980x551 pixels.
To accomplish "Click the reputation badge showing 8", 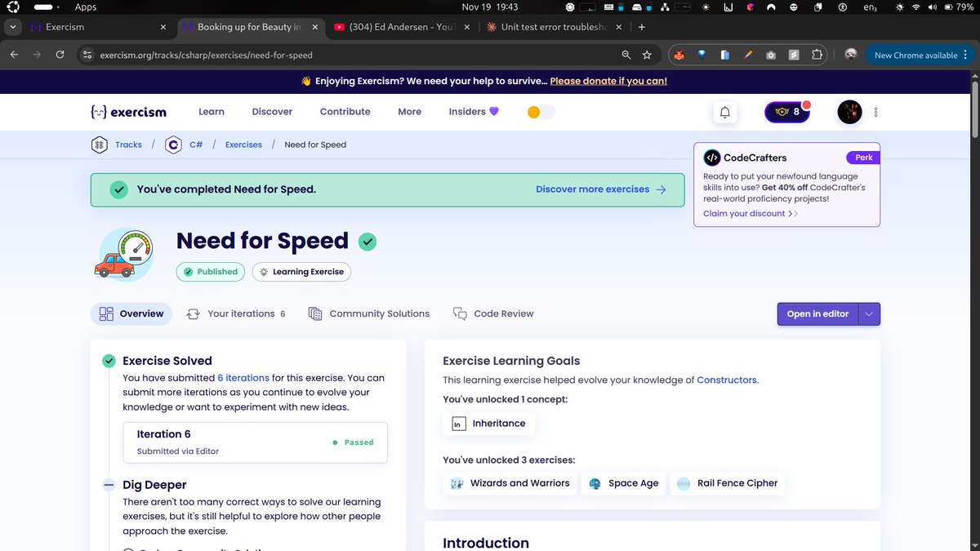I will [x=786, y=112].
